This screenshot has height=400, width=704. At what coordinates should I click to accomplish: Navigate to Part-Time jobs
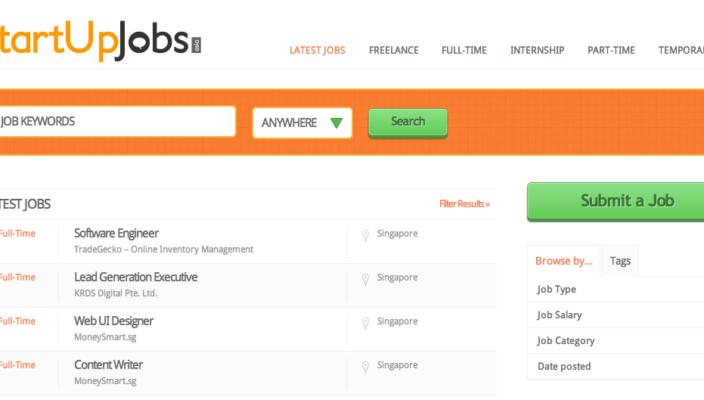click(x=611, y=50)
